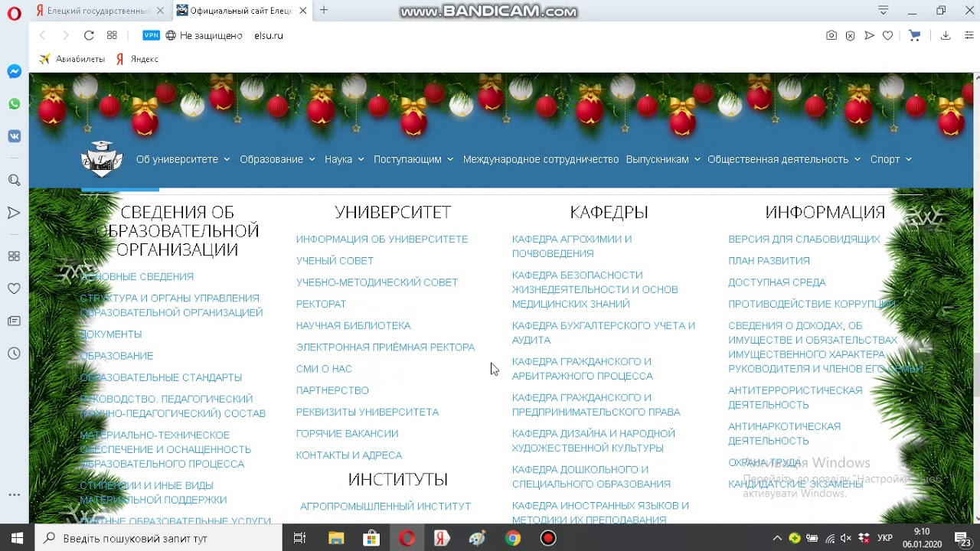Expand 'Поступающим' menu
The height and width of the screenshot is (551, 980).
tap(413, 159)
